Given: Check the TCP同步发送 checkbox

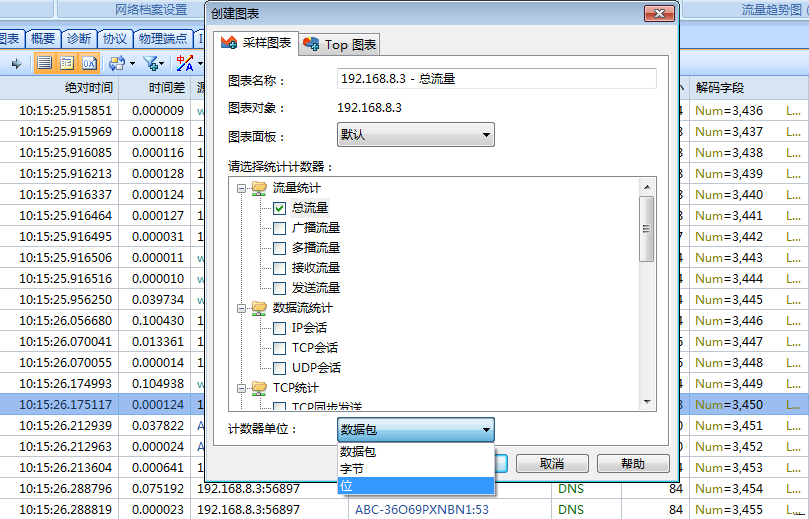Looking at the screenshot, I should tap(279, 407).
